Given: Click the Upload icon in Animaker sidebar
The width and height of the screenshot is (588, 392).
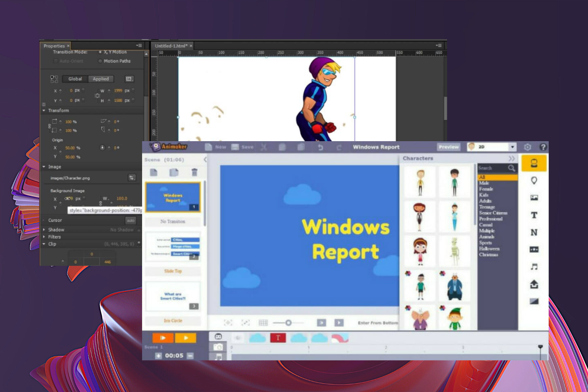Looking at the screenshot, I should [x=534, y=284].
